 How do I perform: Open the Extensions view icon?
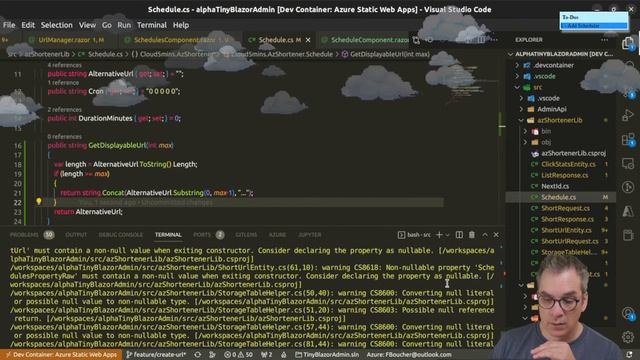pyautogui.click(x=628, y=140)
